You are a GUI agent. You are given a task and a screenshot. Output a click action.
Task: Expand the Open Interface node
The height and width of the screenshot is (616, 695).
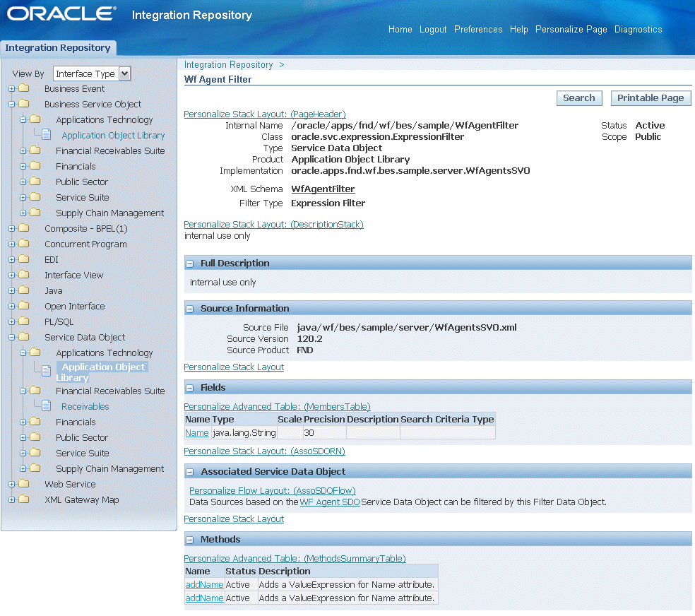11,306
